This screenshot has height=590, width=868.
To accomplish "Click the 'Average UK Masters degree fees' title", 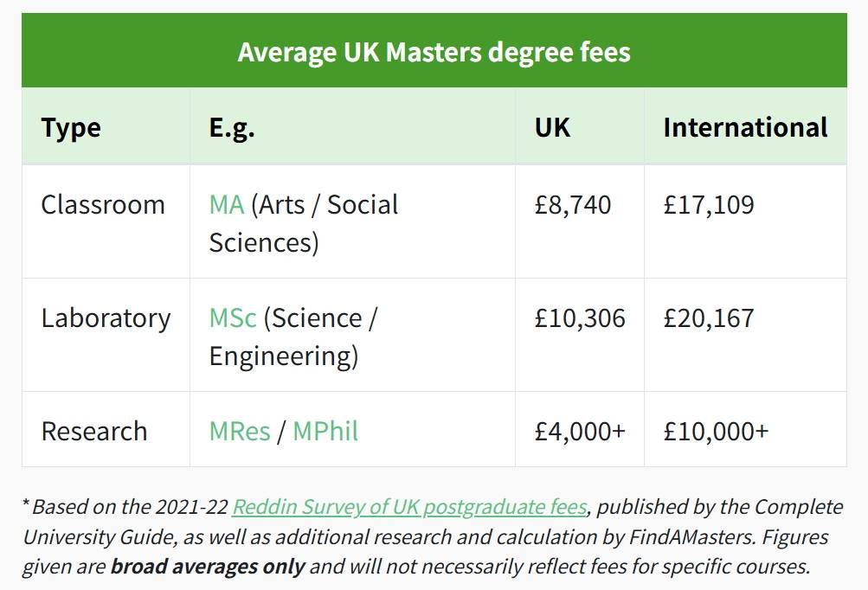I will click(434, 52).
